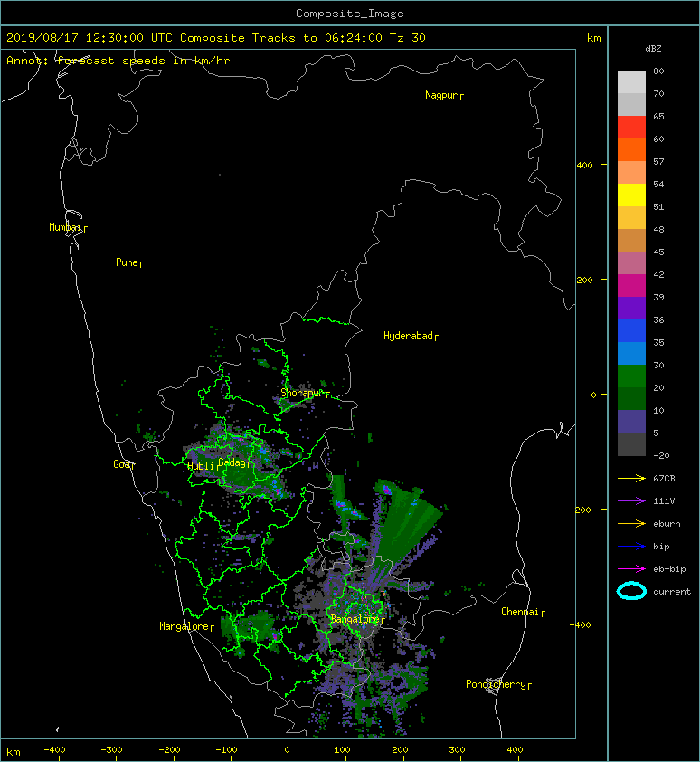Image resolution: width=700 pixels, height=762 pixels.
Task: Click the 200 tick on vertical axis
Action: coord(585,280)
